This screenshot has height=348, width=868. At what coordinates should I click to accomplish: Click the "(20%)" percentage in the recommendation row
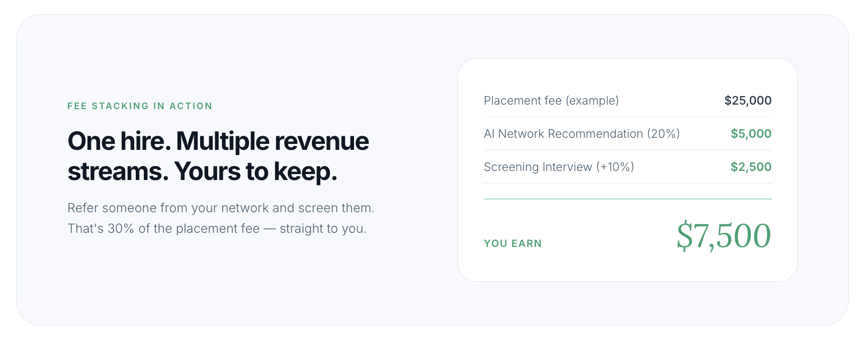tap(663, 134)
